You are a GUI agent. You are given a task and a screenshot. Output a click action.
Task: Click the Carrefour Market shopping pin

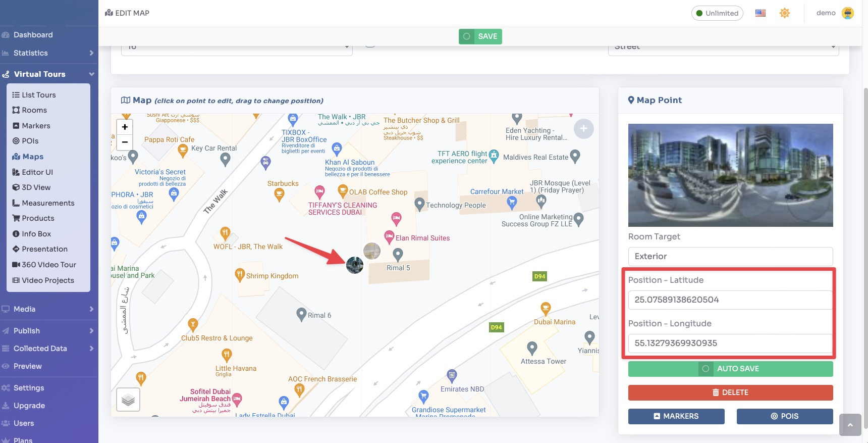512,203
